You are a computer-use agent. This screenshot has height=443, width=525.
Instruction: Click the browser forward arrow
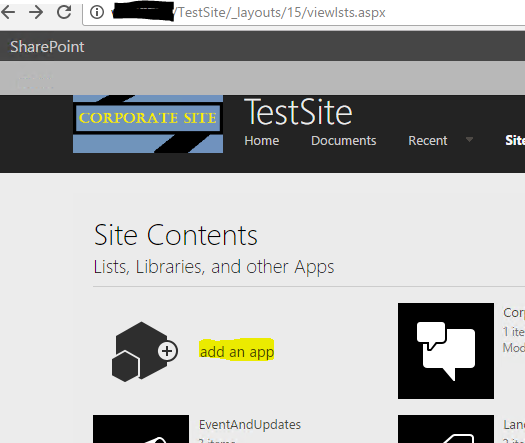click(x=36, y=12)
